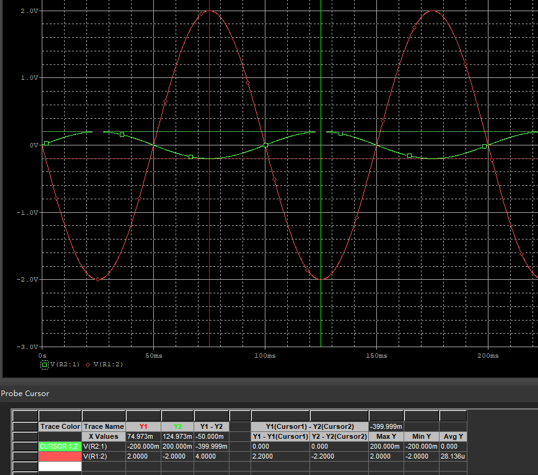Click the Min Y column header
This screenshot has height=475, width=538.
coord(421,437)
